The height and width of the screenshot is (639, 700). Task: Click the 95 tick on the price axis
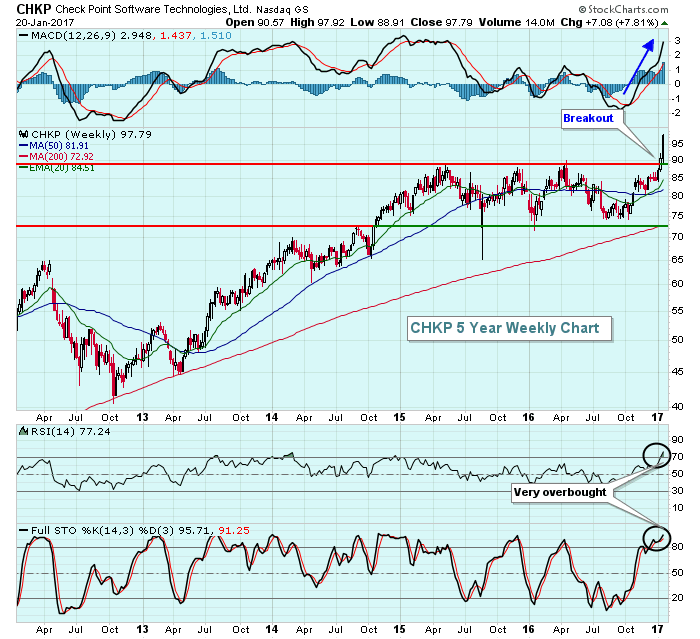677,144
